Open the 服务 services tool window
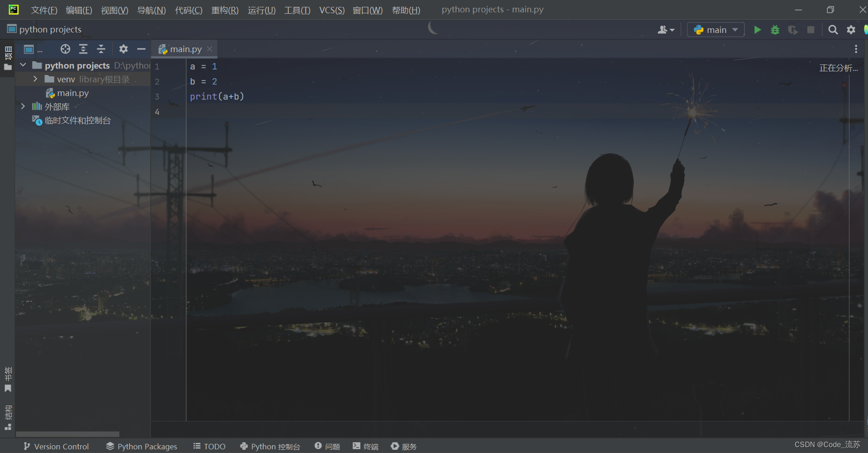868x453 pixels. (404, 447)
